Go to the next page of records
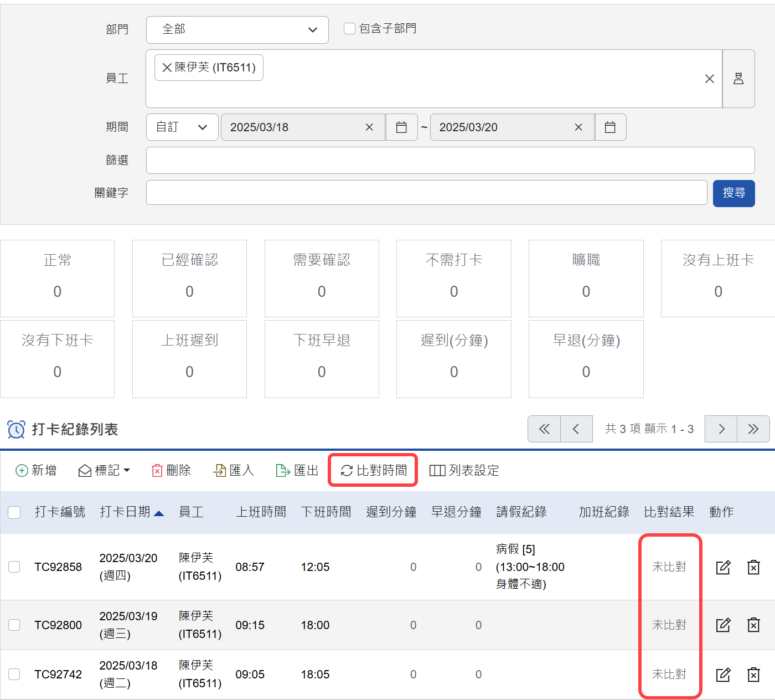The image size is (775, 700). tap(721, 429)
